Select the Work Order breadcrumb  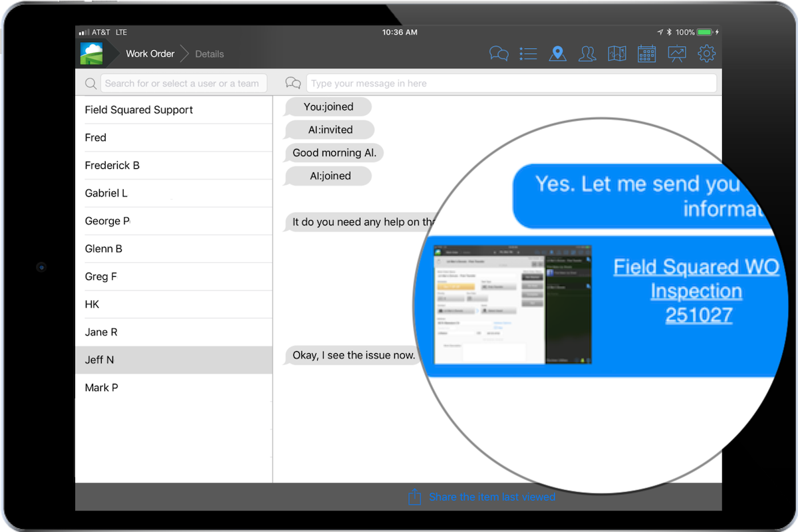coord(150,54)
